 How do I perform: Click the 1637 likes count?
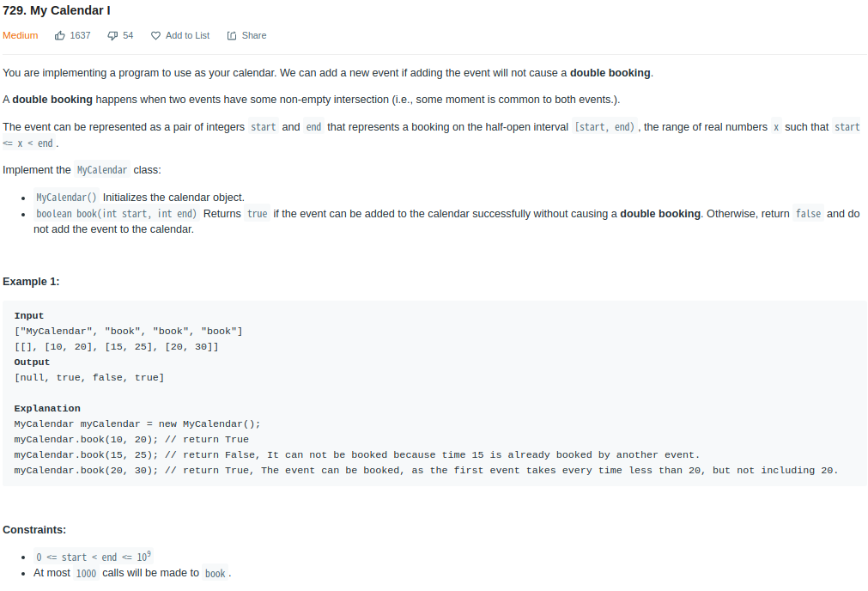(80, 35)
